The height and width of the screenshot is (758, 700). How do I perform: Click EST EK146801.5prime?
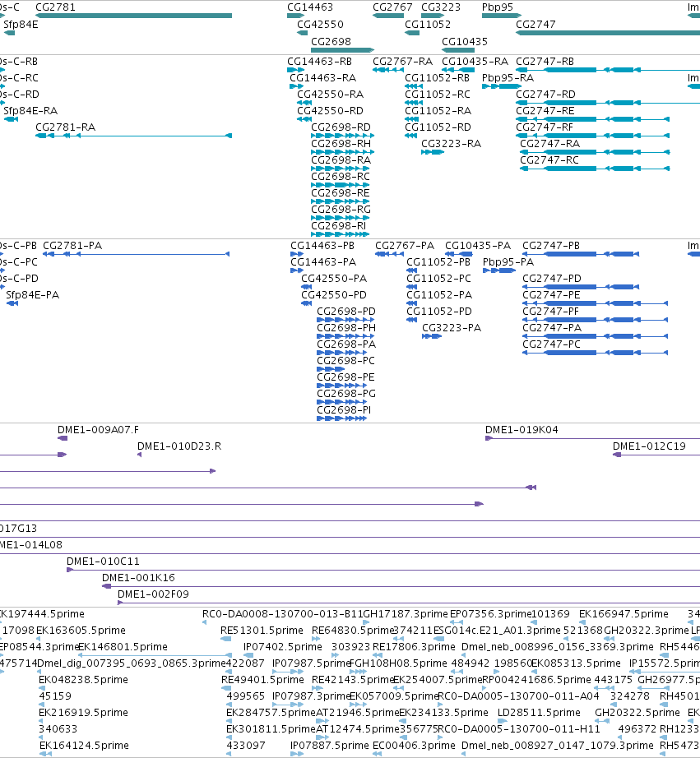pos(123,647)
